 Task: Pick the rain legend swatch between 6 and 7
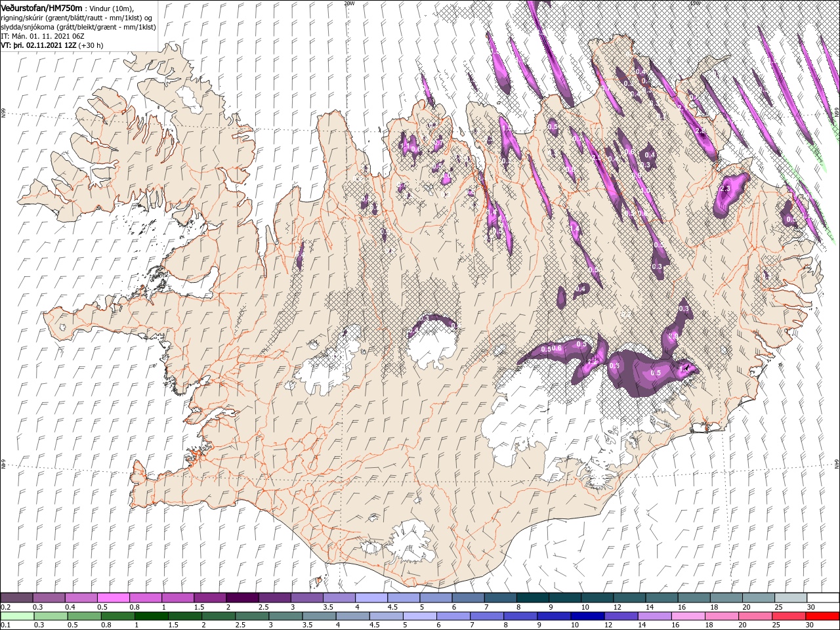click(x=453, y=616)
